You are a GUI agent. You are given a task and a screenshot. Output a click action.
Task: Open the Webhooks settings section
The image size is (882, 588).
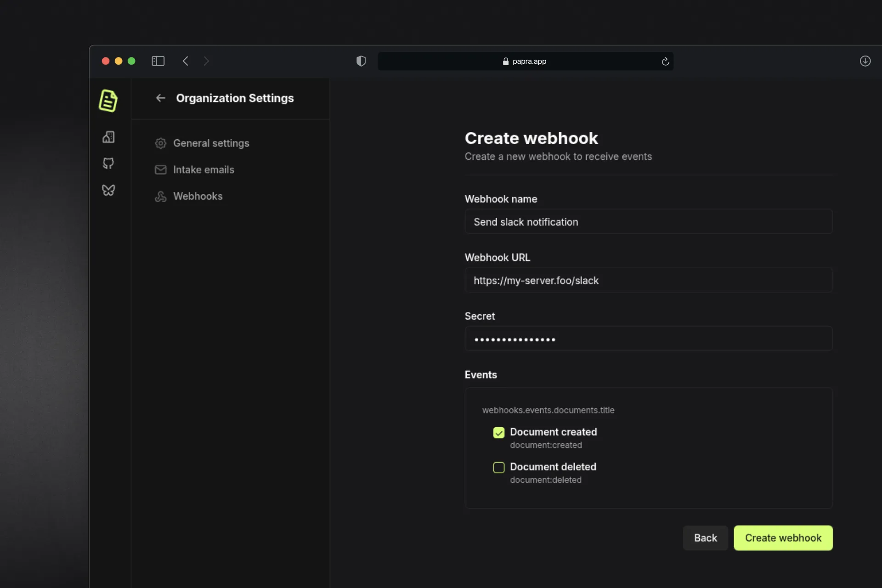[x=198, y=196]
